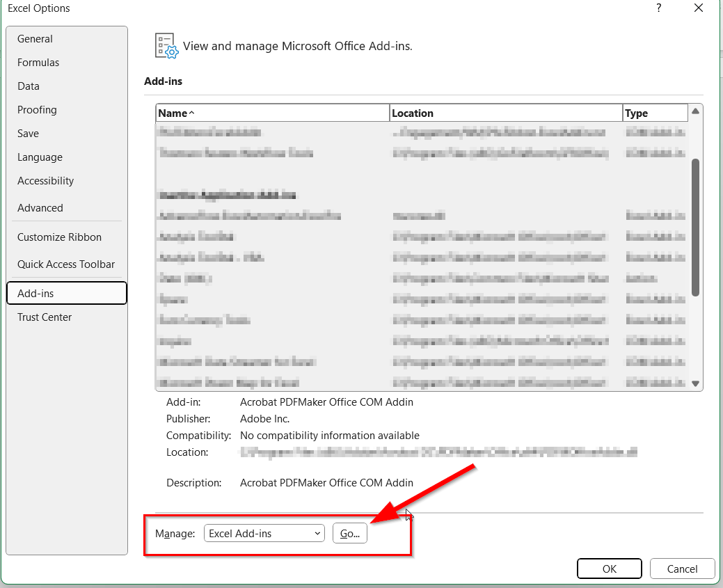Click the scroll up arrow in add-ins list

695,111
